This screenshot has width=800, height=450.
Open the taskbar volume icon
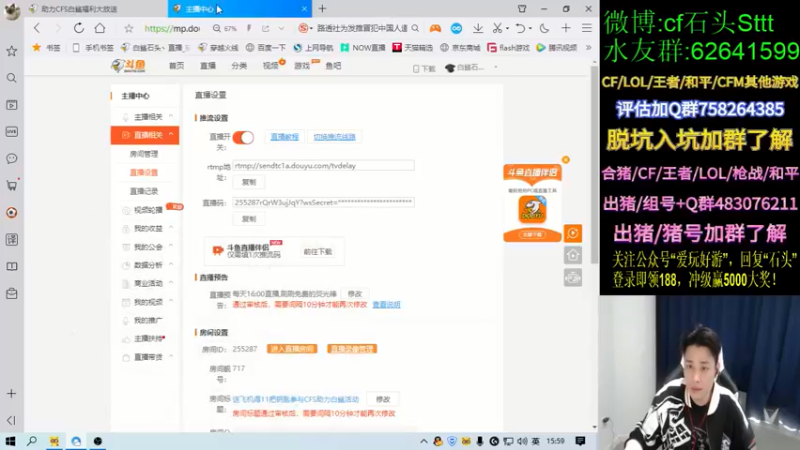pyautogui.click(x=522, y=441)
